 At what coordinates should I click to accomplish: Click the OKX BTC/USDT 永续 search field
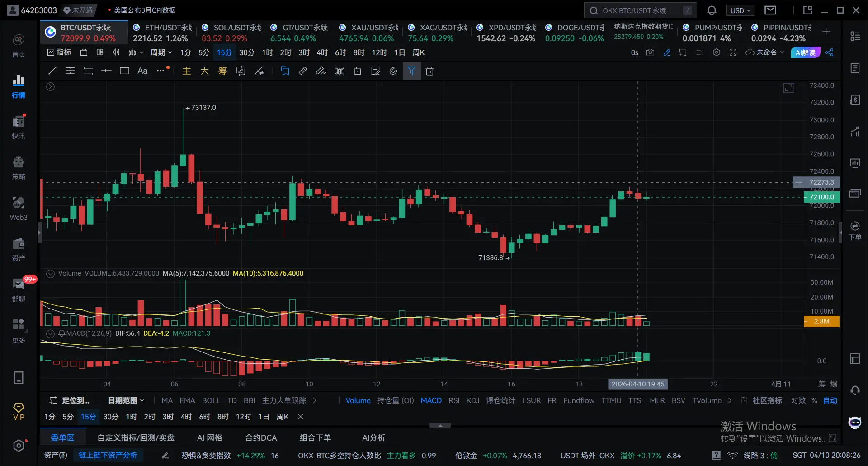point(640,10)
